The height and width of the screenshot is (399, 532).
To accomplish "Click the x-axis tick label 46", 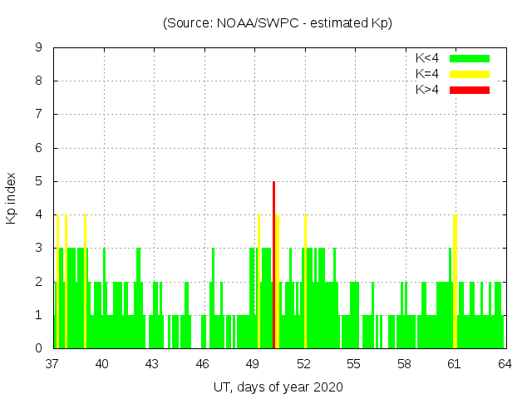I will pyautogui.click(x=204, y=363).
